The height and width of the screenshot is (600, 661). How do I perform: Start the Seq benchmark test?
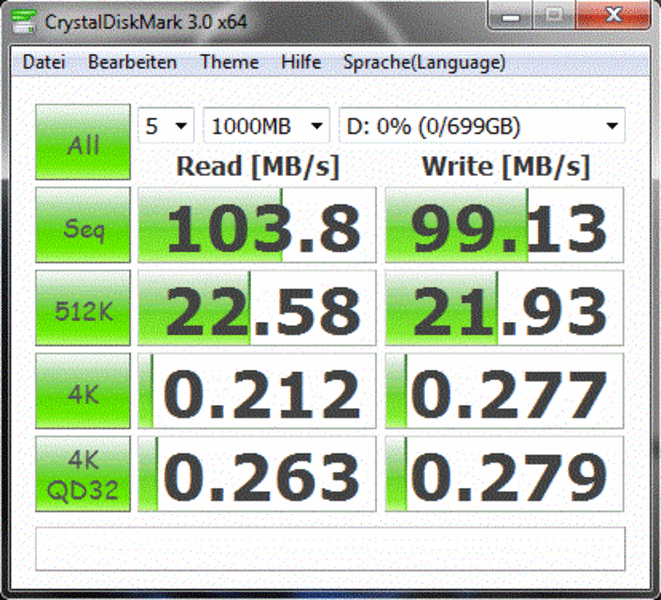point(83,225)
